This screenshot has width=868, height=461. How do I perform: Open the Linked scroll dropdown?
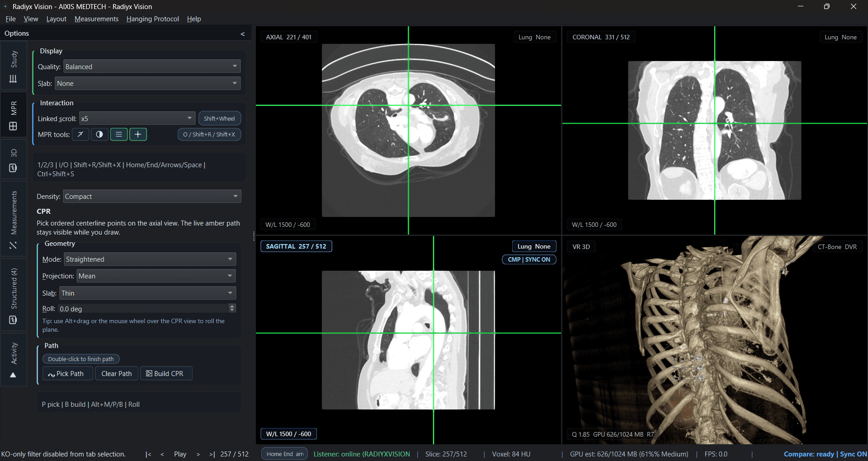tap(137, 118)
